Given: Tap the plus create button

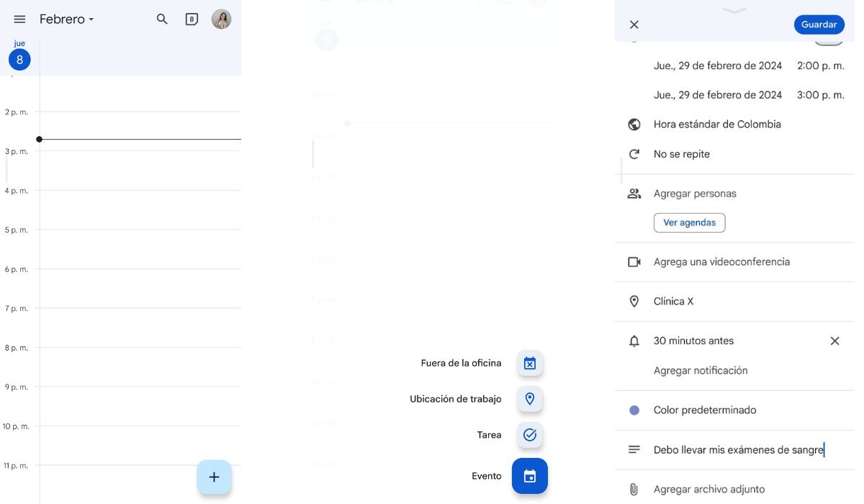Looking at the screenshot, I should click(x=214, y=477).
